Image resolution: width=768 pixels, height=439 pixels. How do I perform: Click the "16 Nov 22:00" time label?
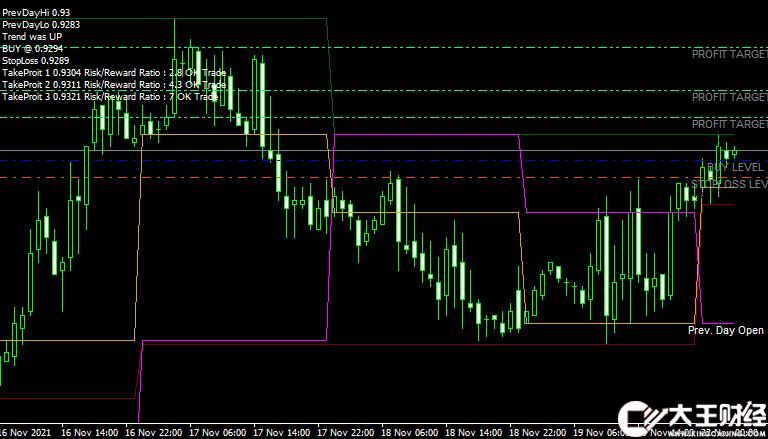[x=153, y=433]
